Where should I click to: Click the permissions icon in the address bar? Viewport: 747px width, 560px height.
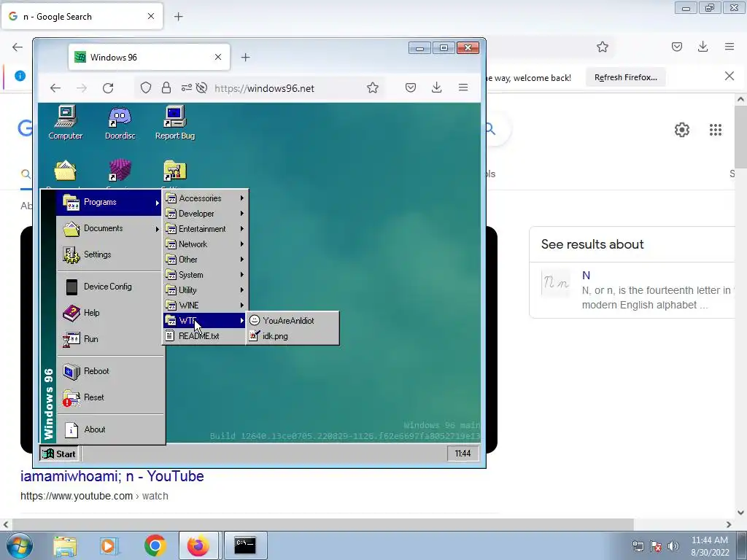186,87
